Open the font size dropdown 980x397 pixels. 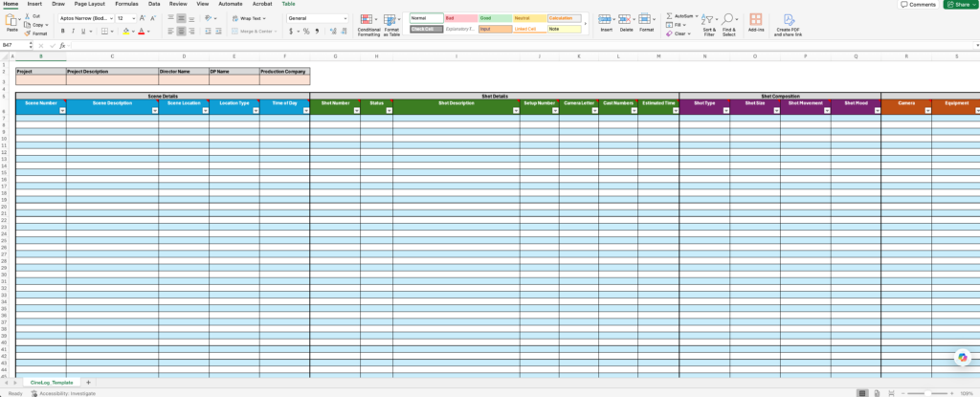[x=133, y=19]
